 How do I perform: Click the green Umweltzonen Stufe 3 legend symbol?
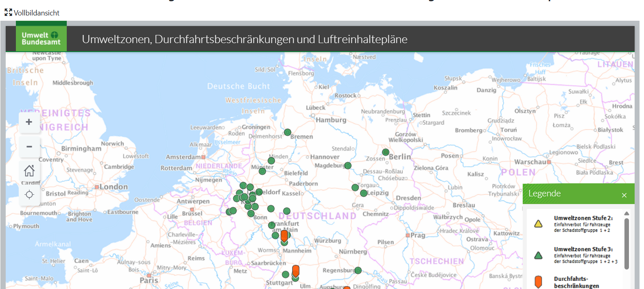click(538, 255)
